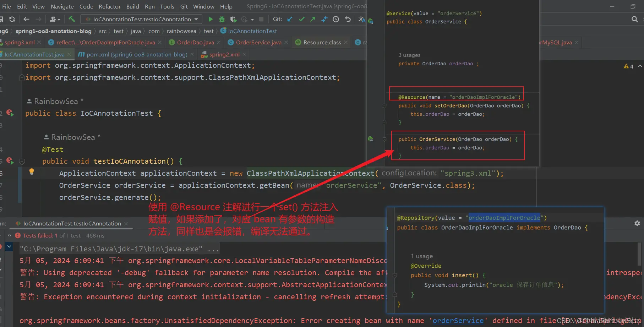Image resolution: width=644 pixels, height=327 pixels.
Task: Click the 'orderService' link in exception output
Action: tap(458, 321)
